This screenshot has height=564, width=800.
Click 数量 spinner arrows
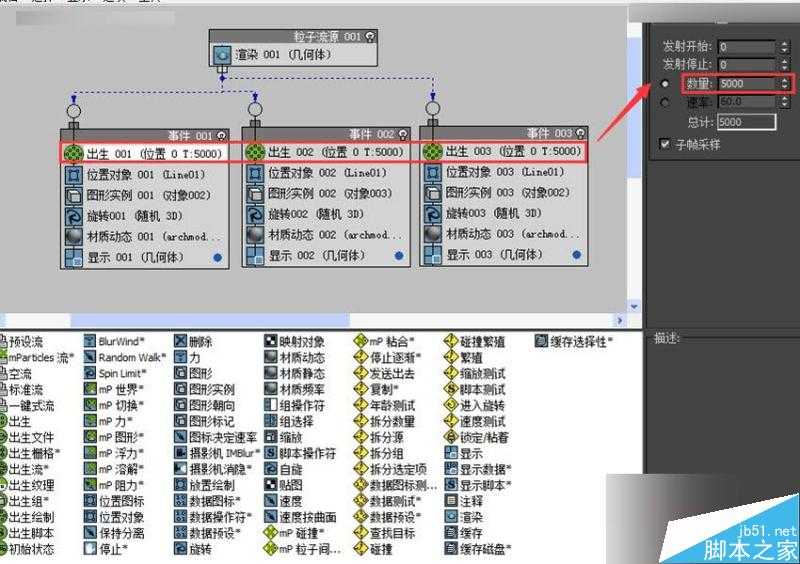[x=784, y=83]
